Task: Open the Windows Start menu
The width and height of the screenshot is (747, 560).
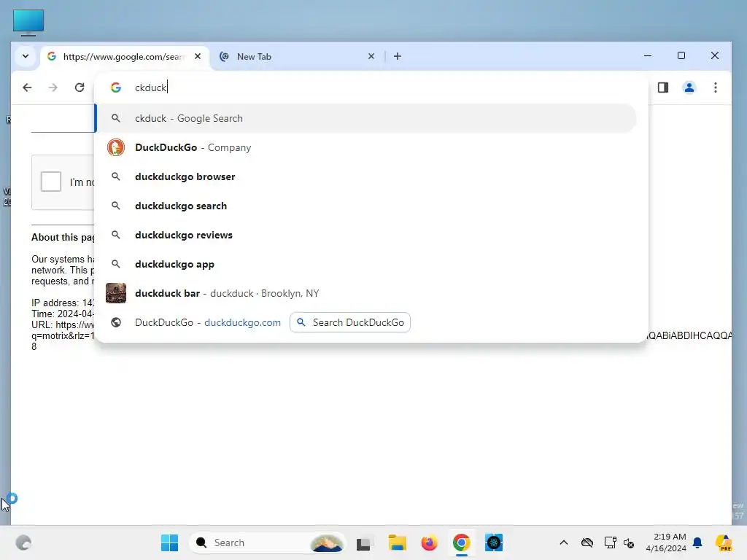Action: pos(169,542)
